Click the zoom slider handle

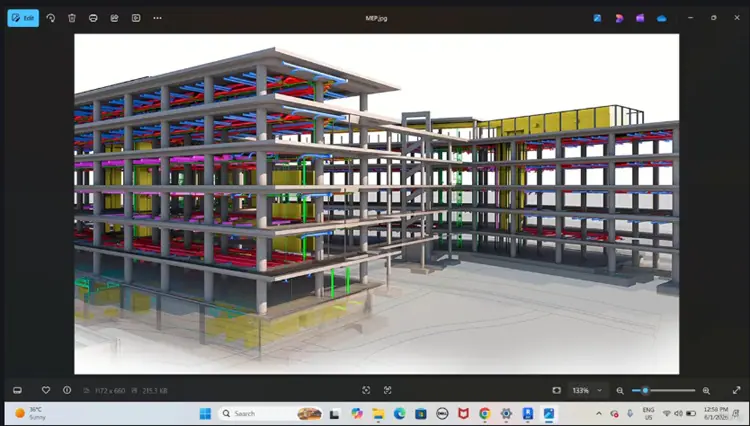coord(645,390)
